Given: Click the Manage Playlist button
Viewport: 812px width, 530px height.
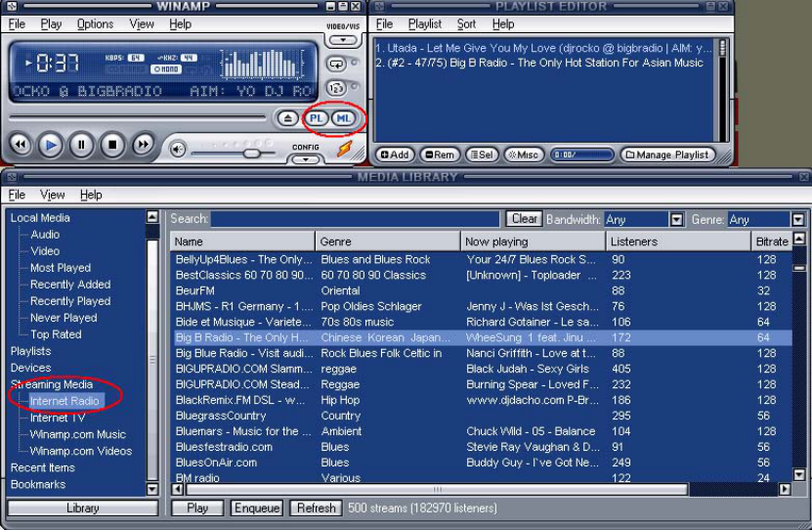Looking at the screenshot, I should (x=667, y=155).
